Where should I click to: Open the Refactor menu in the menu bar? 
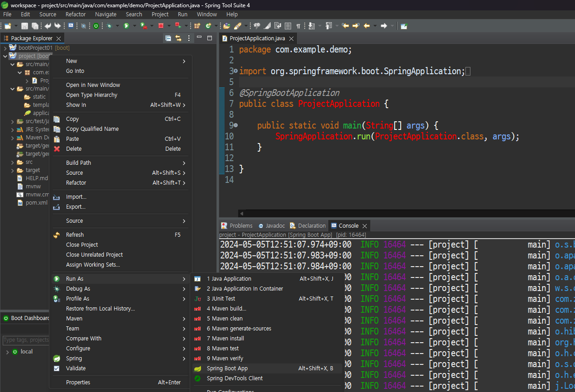coord(76,14)
